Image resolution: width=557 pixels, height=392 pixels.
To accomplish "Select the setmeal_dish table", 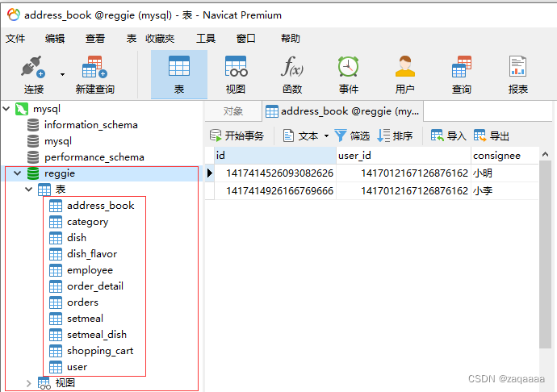I will tap(97, 335).
